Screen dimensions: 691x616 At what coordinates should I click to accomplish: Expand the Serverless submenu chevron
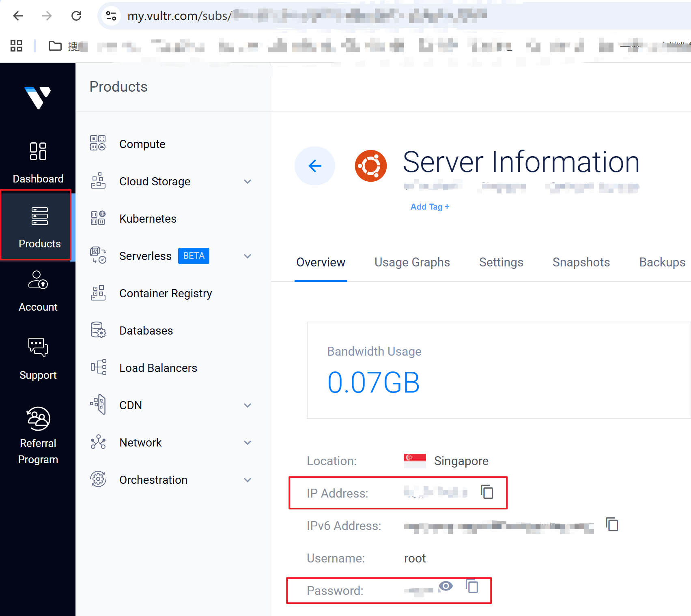(x=248, y=256)
